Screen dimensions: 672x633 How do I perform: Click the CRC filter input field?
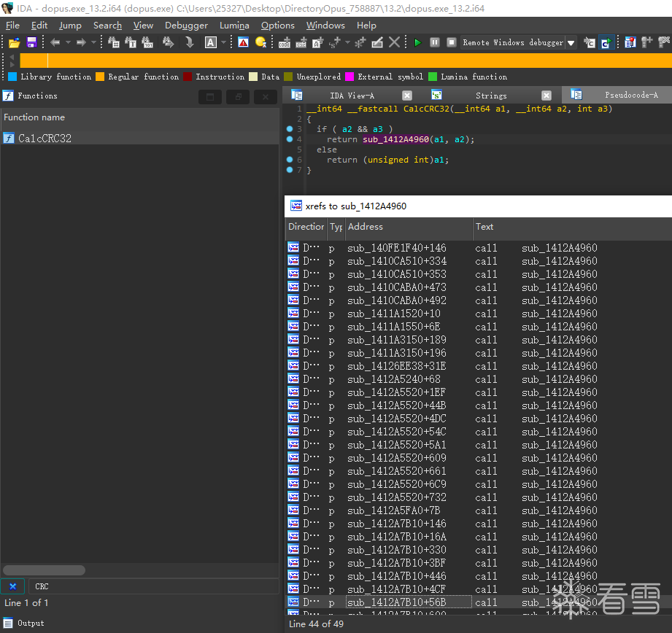click(x=154, y=587)
